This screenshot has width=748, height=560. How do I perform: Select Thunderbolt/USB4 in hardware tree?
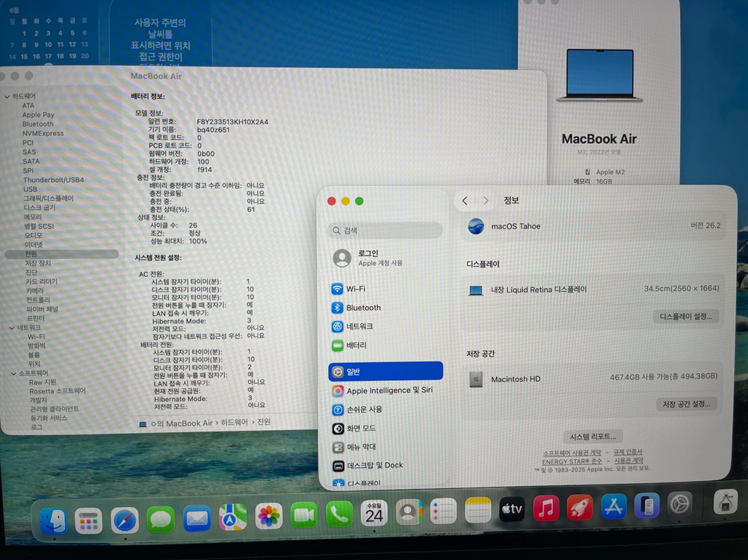tap(54, 180)
